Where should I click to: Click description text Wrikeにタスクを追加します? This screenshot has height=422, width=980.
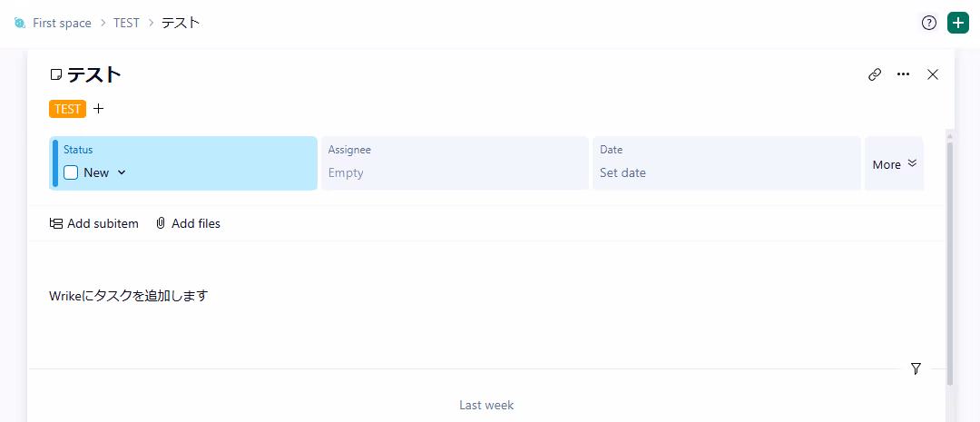pyautogui.click(x=128, y=296)
